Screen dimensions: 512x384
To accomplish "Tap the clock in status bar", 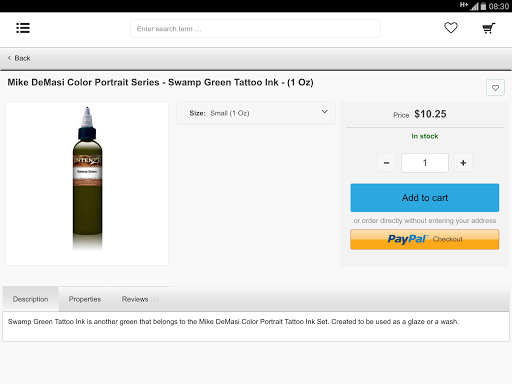I will click(499, 6).
